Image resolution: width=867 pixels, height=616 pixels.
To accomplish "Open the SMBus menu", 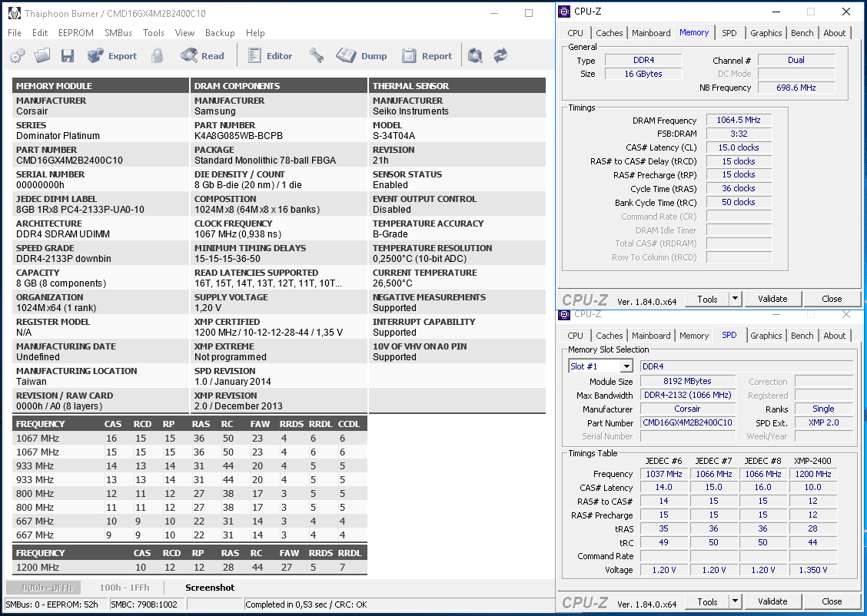I will click(x=118, y=32).
